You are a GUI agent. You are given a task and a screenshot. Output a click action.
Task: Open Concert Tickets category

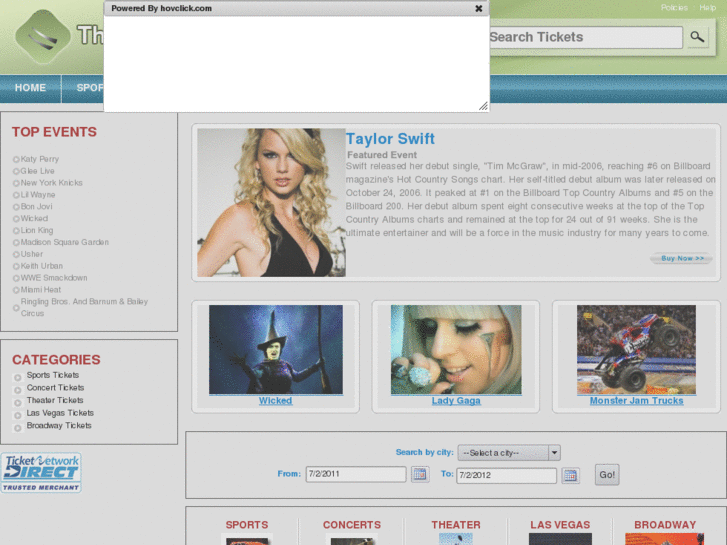55,387
